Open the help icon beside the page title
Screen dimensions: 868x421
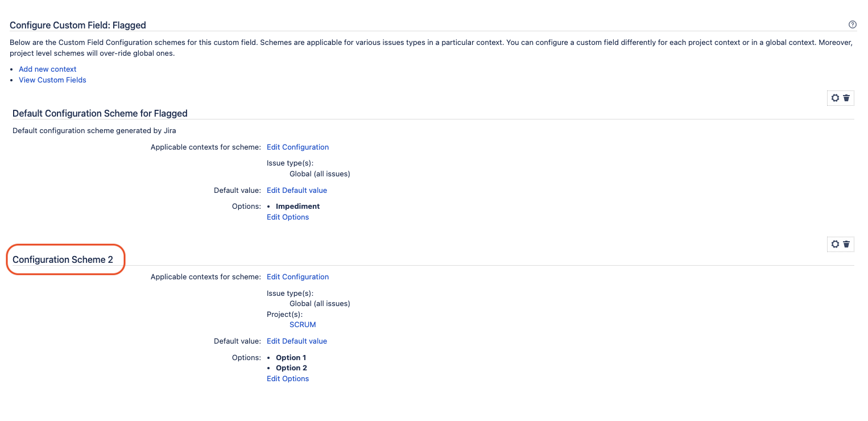(852, 24)
